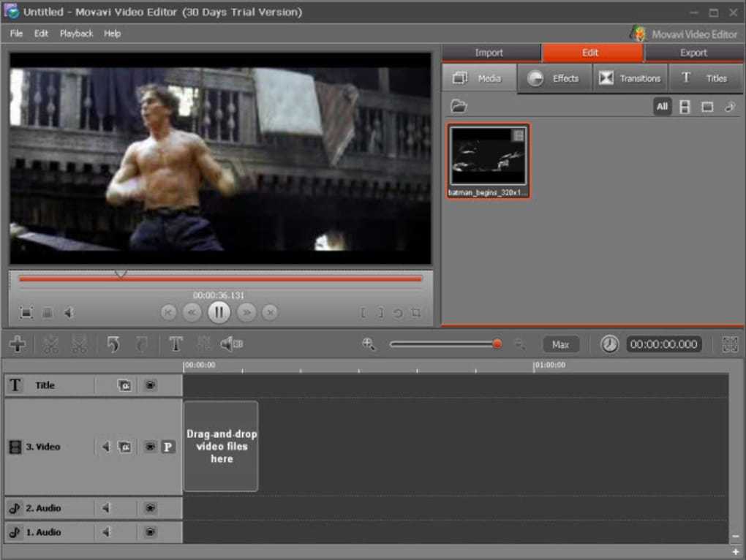The height and width of the screenshot is (560, 746).
Task: Open the Titles panel tab
Action: (x=706, y=78)
